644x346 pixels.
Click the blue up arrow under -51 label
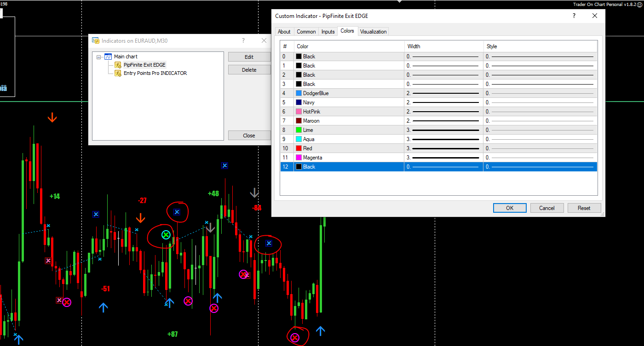tap(103, 307)
